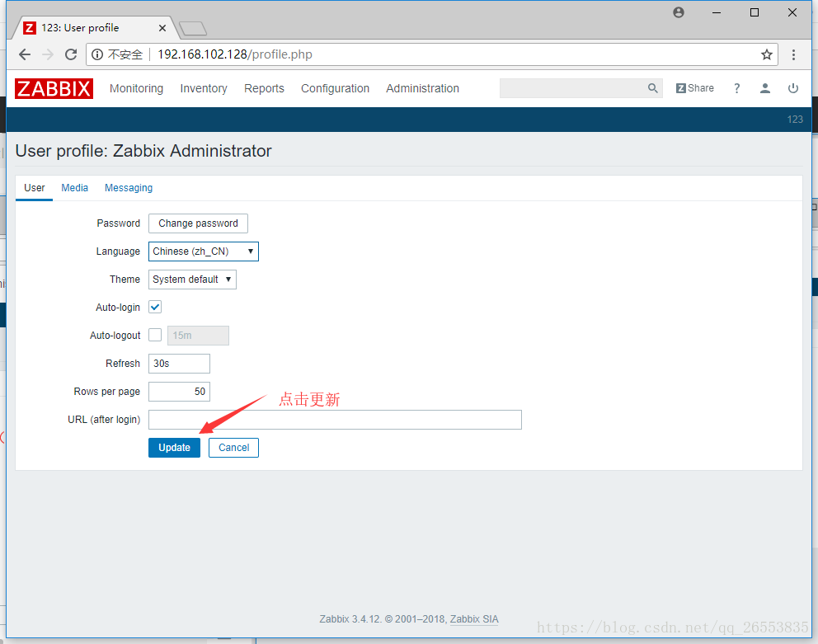Maximize the browser window
The height and width of the screenshot is (644, 818).
(755, 12)
